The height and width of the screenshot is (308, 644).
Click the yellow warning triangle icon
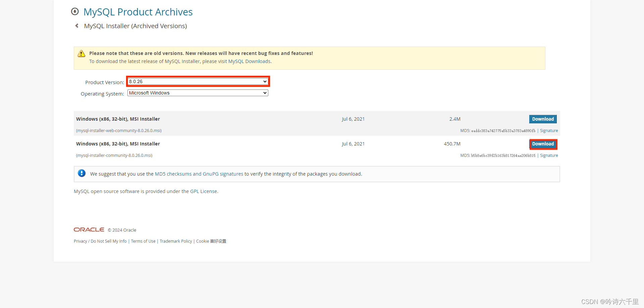click(82, 54)
